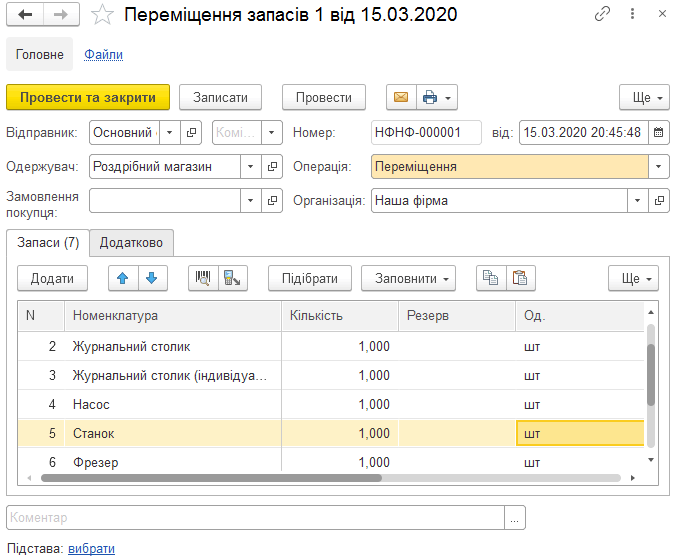674x560 pixels.
Task: Click the Номер field НФНФ-000001
Action: pos(426,132)
